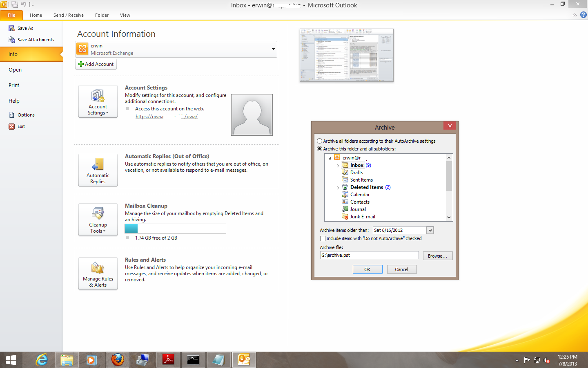The width and height of the screenshot is (588, 368).
Task: Click the orange File tab
Action: pyautogui.click(x=11, y=15)
